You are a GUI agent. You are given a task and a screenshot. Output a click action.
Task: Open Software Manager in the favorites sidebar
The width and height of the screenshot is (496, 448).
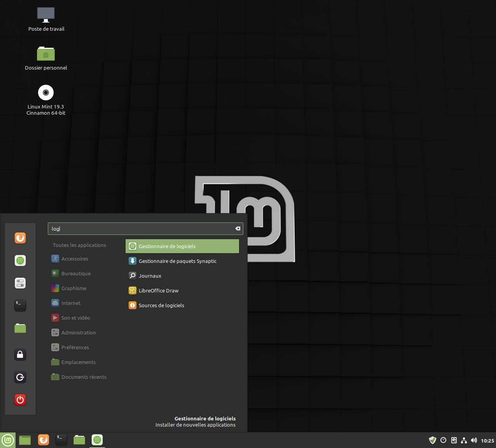pyautogui.click(x=20, y=260)
